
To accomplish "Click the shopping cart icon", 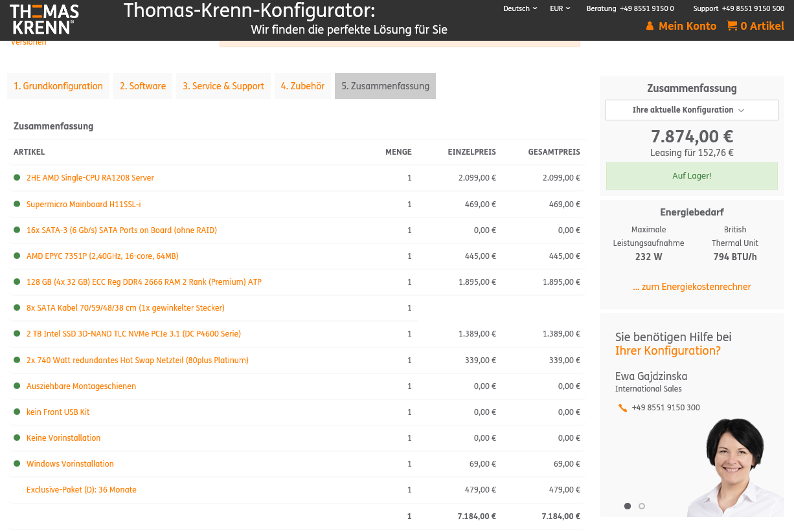I will pos(732,26).
